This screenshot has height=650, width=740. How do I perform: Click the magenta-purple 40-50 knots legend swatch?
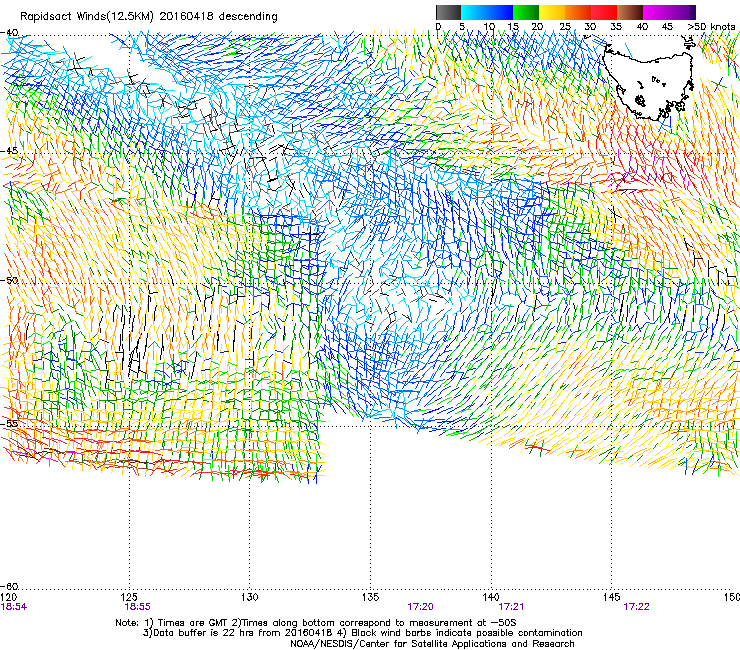tap(669, 12)
